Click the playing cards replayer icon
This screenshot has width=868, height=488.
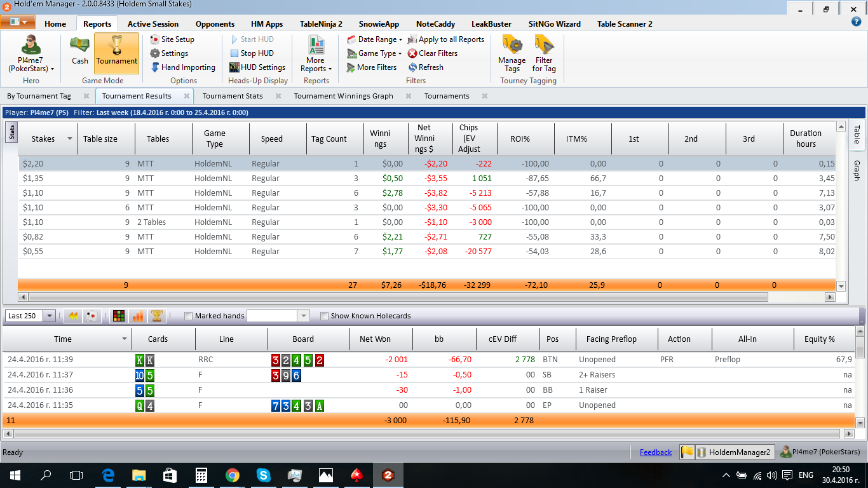92,316
